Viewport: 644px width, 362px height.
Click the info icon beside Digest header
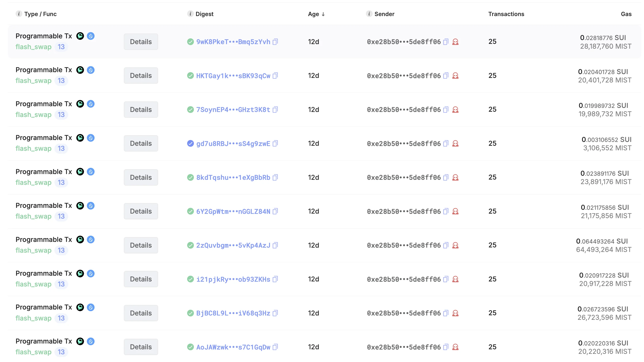click(190, 14)
